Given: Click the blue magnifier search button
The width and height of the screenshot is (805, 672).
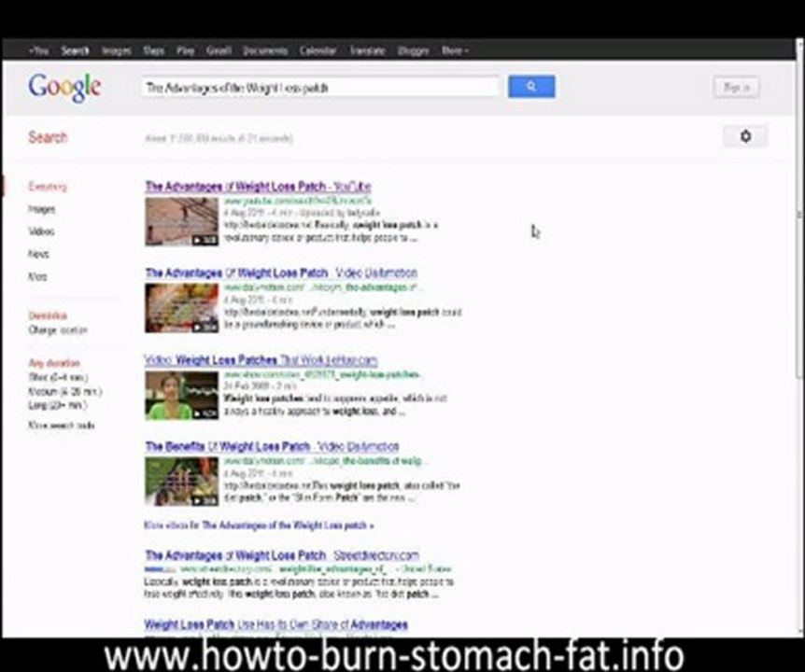Looking at the screenshot, I should 531,87.
